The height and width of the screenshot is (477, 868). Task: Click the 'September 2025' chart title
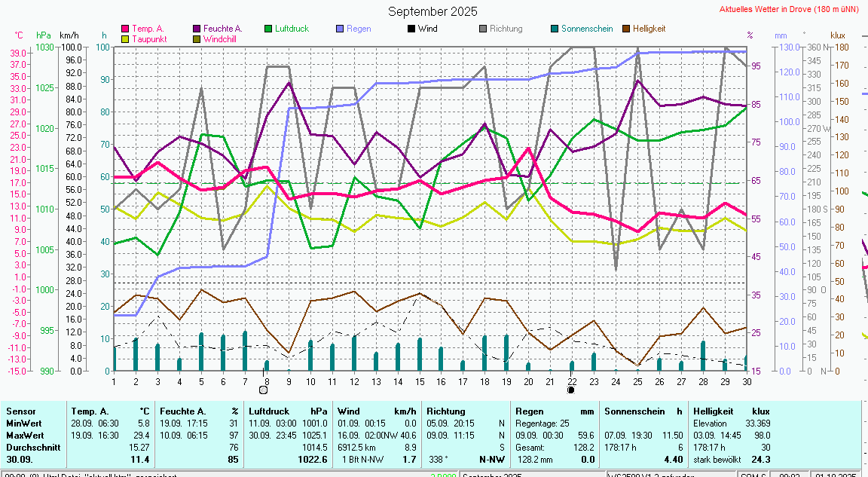[x=432, y=11]
